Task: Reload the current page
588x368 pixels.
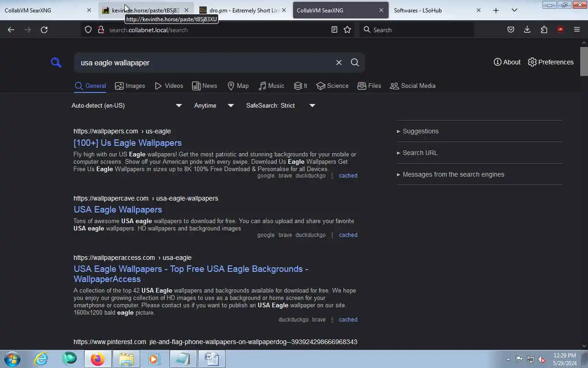Action: coord(44,29)
